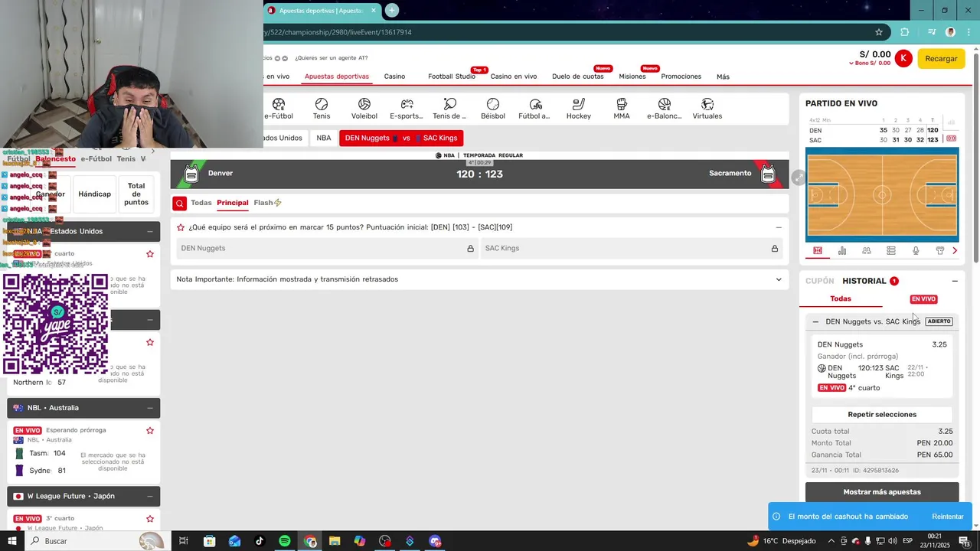The height and width of the screenshot is (551, 980).
Task: Select the Tenis de mesa paddle icon
Action: point(449,104)
